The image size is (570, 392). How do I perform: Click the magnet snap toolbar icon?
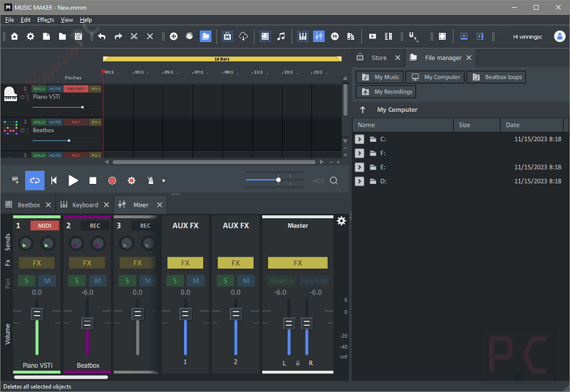coord(413,36)
